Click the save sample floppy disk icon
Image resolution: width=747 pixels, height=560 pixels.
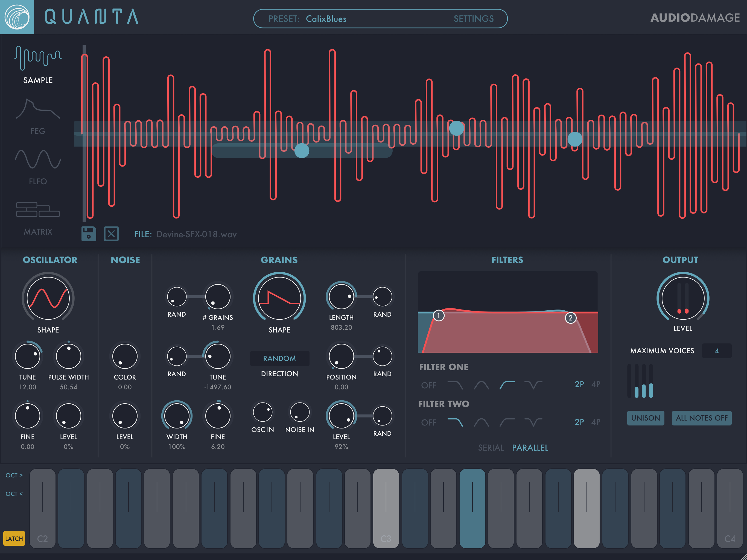point(89,234)
